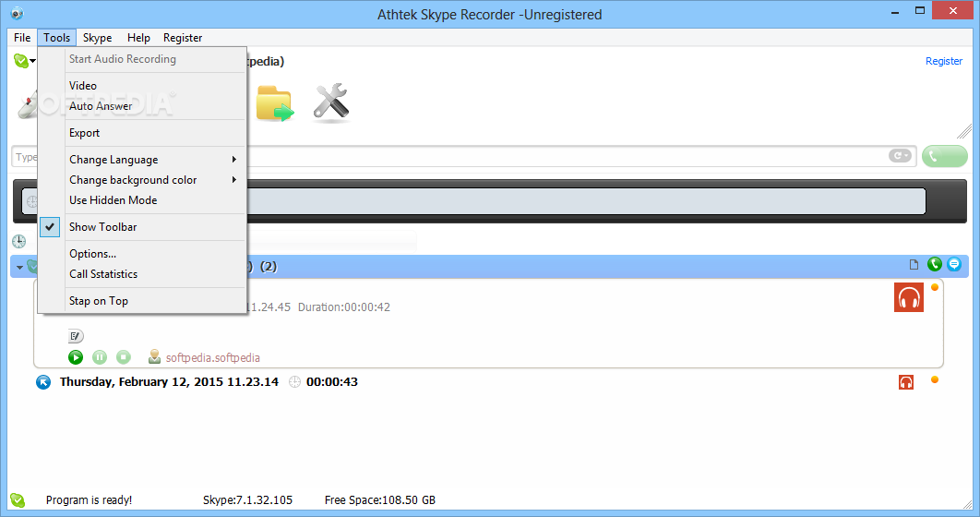Image resolution: width=980 pixels, height=517 pixels.
Task: Play the selected recording
Action: 76,357
